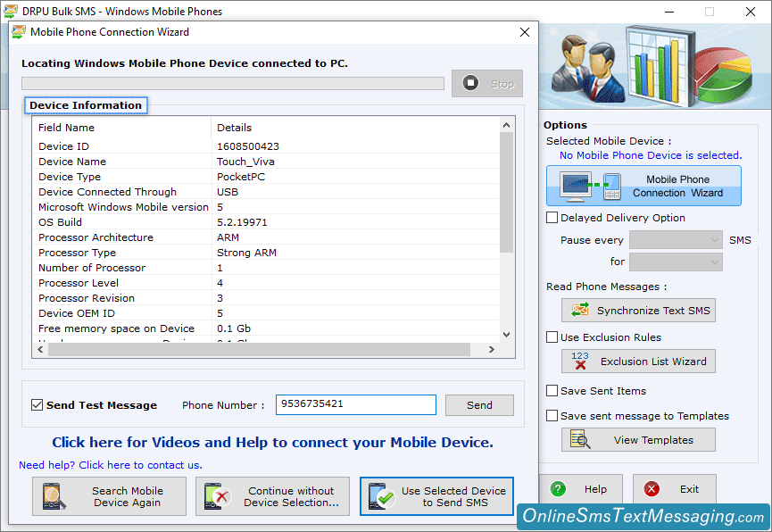The width and height of the screenshot is (772, 532).
Task: Check the Save Sent Items option
Action: click(552, 391)
